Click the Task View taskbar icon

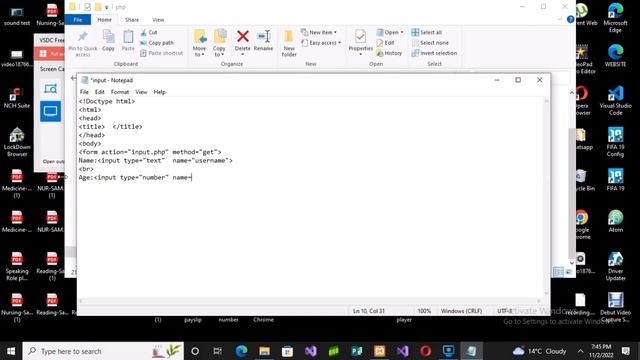(218, 351)
